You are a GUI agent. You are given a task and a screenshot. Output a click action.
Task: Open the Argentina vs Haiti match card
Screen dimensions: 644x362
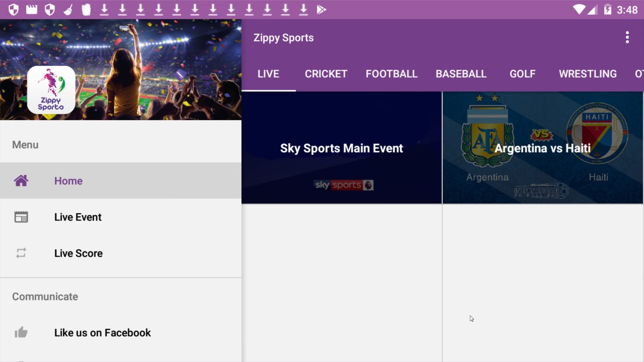[x=543, y=148]
